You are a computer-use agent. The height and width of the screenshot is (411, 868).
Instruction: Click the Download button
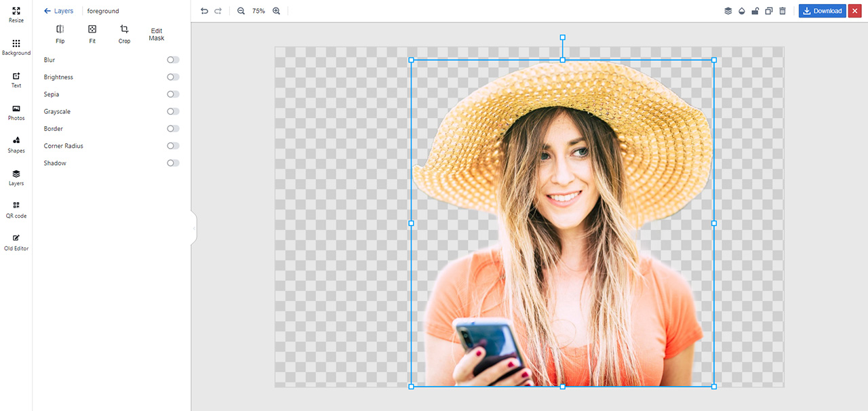(822, 11)
